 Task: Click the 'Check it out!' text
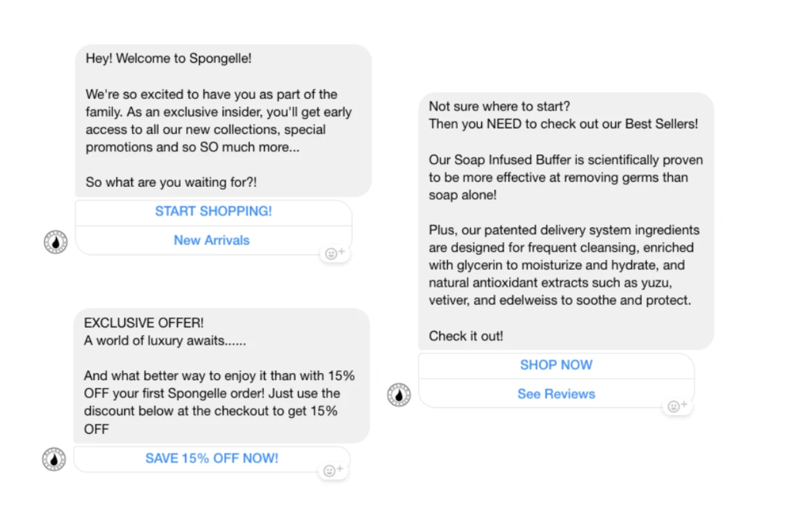[466, 336]
